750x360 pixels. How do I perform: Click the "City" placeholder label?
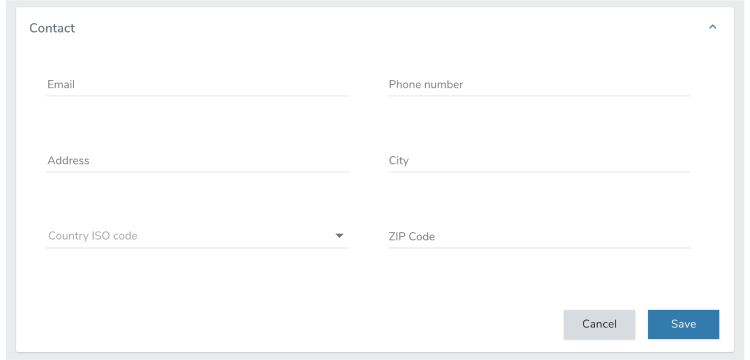(398, 161)
